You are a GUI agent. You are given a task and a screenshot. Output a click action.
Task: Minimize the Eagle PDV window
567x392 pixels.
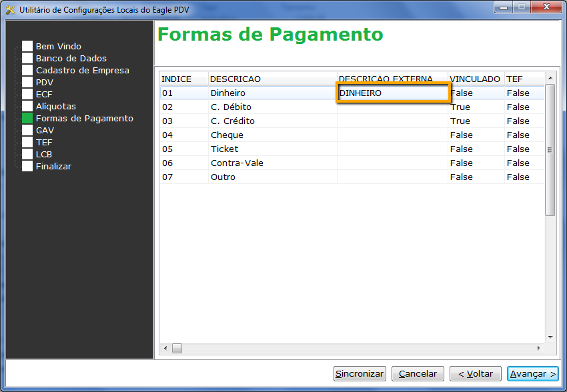point(504,7)
